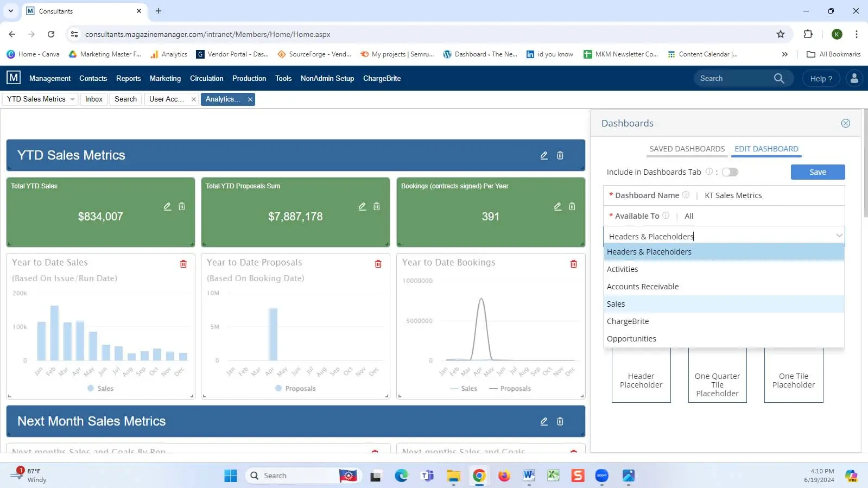Screen dimensions: 868x488
Task: Remove the Year to Date Bookings chart
Action: coord(573,264)
